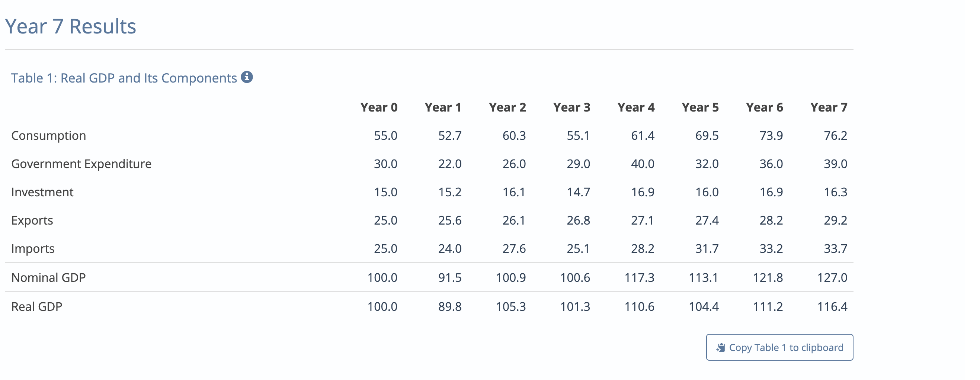Click the Imports row label

point(33,248)
